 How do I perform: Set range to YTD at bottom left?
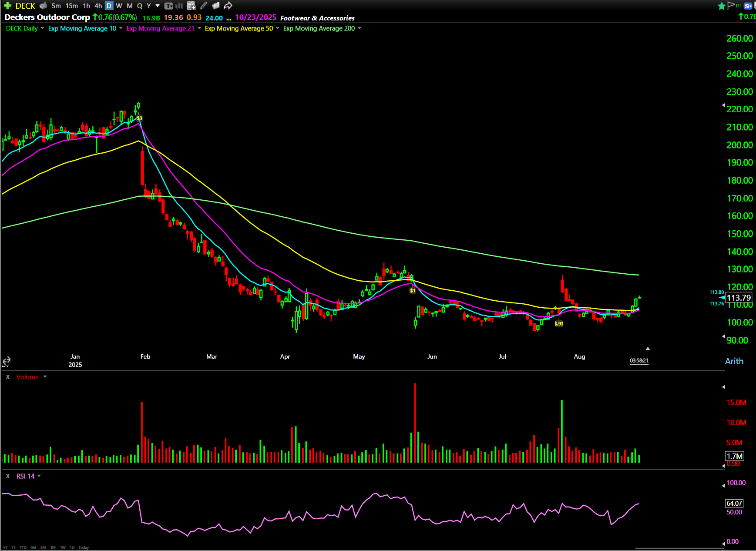click(23, 548)
